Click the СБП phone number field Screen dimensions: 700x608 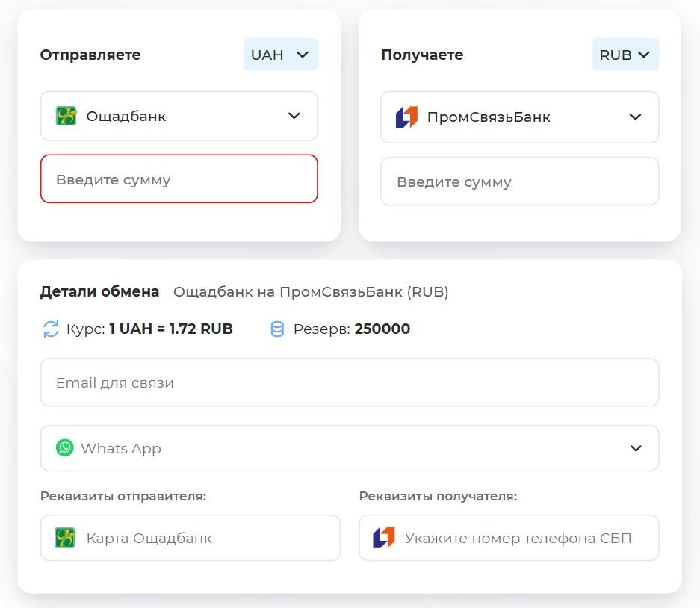coord(523,538)
